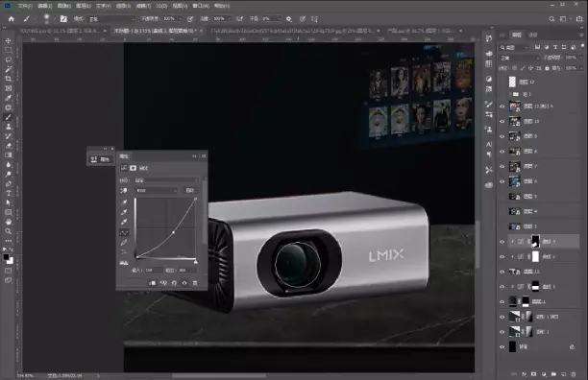The width and height of the screenshot is (588, 380).
Task: Select the Zoom tool in the toolbar
Action: (9, 231)
